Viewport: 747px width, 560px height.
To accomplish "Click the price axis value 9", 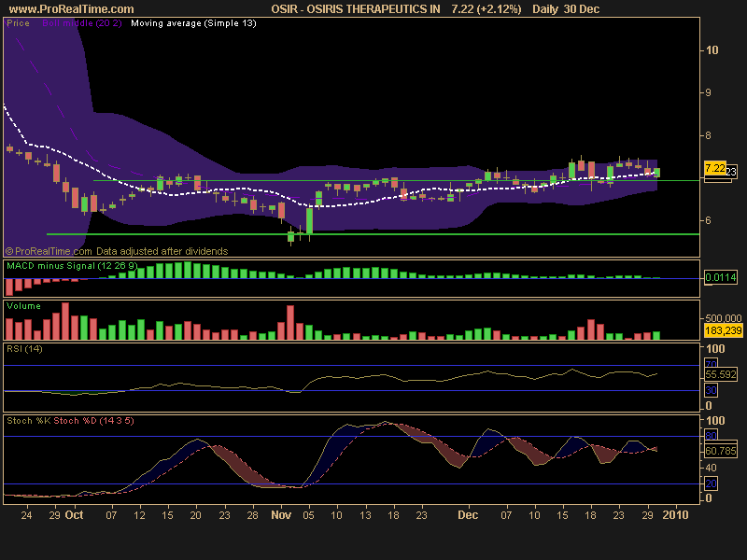I will point(709,92).
